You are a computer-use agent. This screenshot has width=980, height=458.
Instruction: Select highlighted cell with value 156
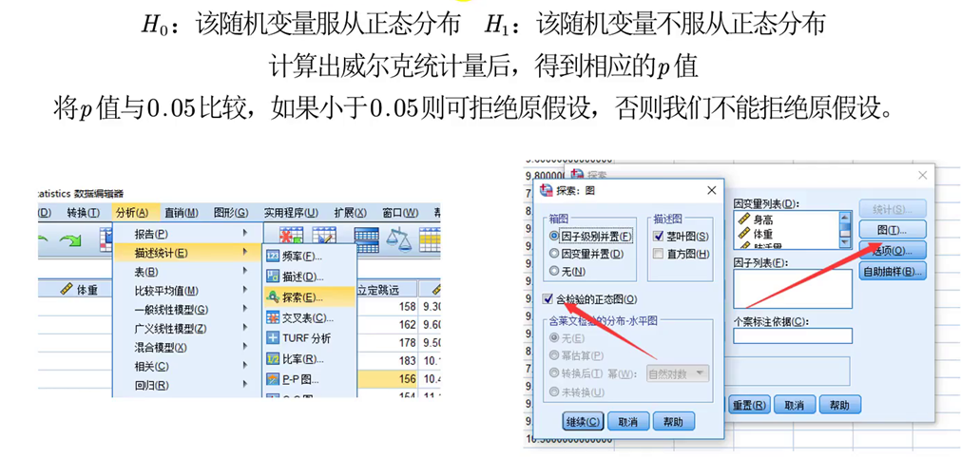click(386, 378)
